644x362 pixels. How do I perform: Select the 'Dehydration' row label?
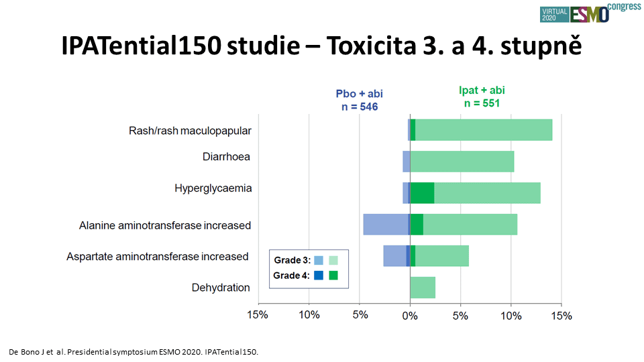tap(221, 288)
